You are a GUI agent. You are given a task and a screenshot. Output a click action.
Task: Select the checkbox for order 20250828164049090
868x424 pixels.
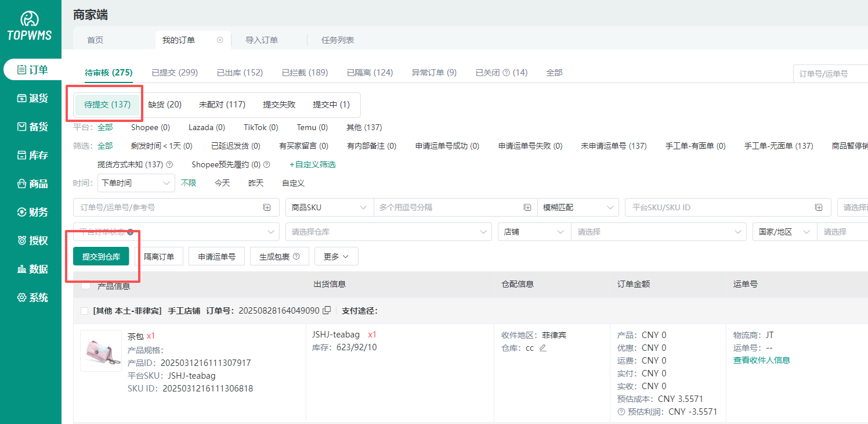84,311
